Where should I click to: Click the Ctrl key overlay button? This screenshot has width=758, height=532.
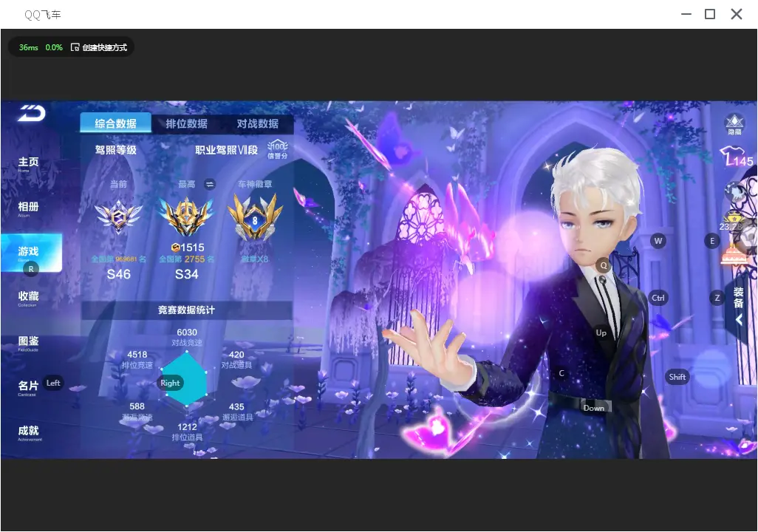tap(658, 298)
